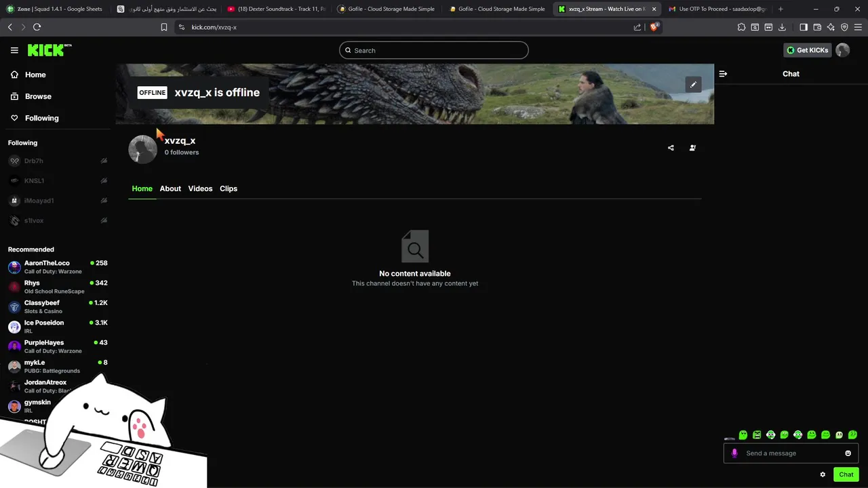Bookmark this page

pos(163,27)
